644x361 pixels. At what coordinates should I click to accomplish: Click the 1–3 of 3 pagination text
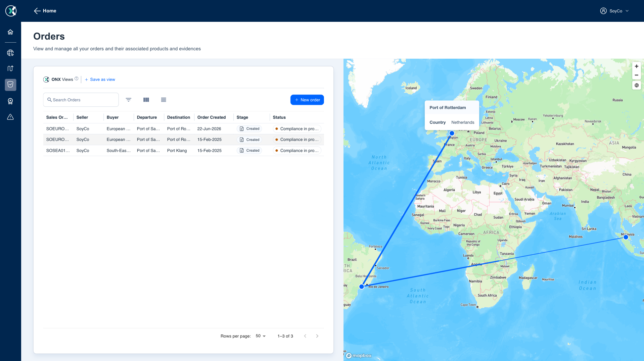click(x=285, y=336)
